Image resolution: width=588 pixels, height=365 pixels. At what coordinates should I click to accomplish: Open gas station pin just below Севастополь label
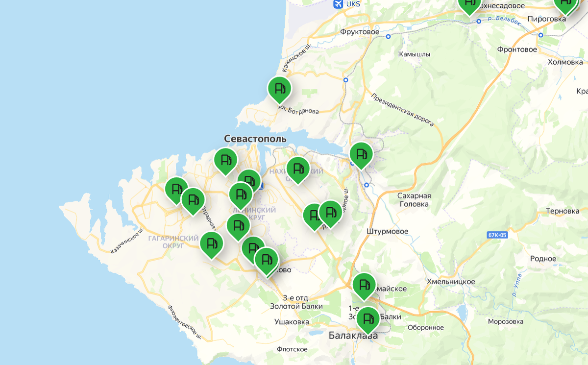tap(226, 160)
